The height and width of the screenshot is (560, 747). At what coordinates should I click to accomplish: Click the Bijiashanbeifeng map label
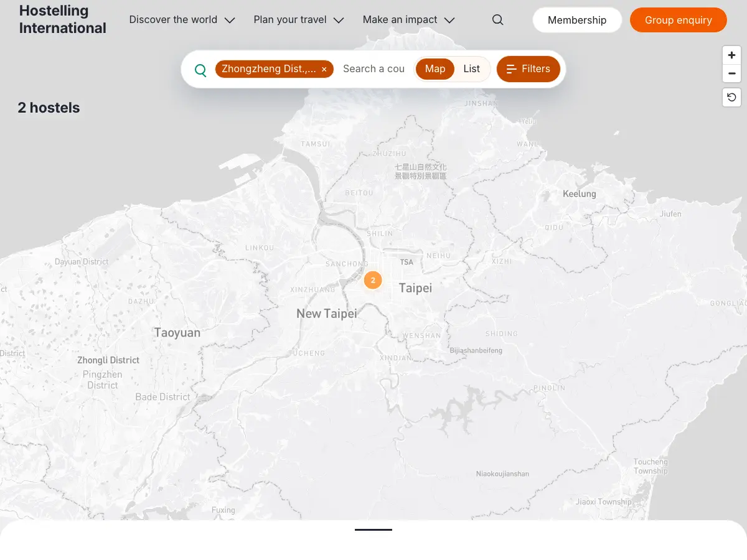(476, 351)
